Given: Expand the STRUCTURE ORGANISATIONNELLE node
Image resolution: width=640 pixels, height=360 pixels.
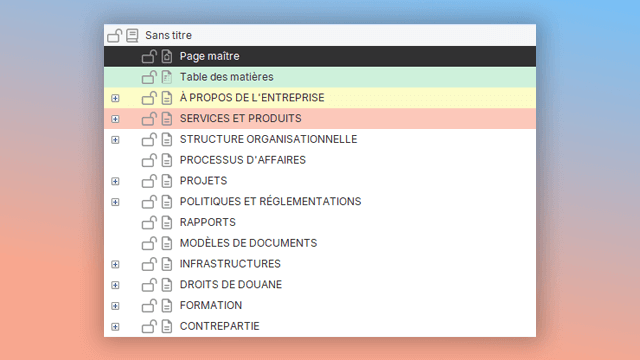Looking at the screenshot, I should click(116, 140).
